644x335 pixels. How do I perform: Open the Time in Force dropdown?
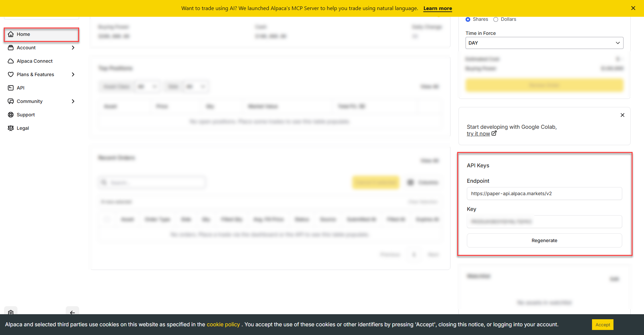(x=544, y=43)
